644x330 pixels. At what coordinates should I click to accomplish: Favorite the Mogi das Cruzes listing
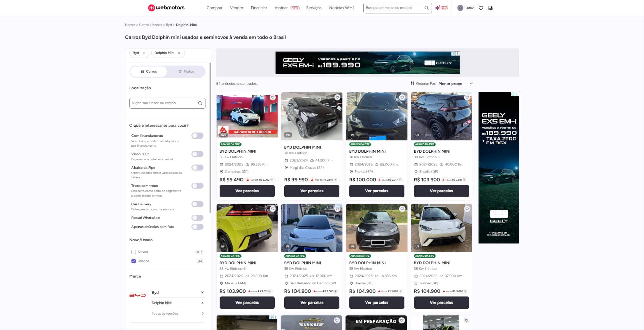point(337,97)
